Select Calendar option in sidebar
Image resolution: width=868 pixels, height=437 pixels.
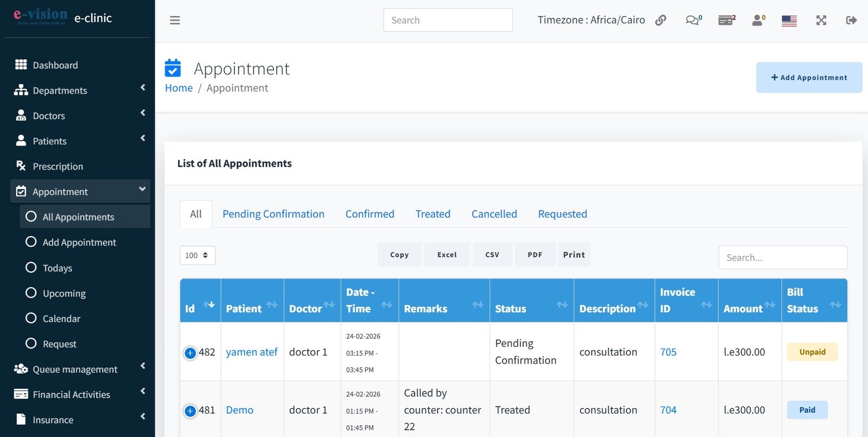click(x=61, y=319)
